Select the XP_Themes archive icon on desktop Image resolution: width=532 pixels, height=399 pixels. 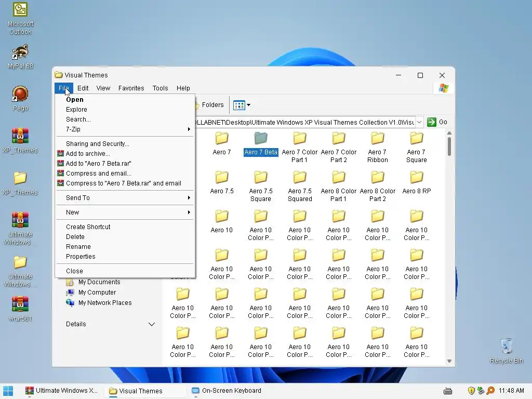click(20, 140)
